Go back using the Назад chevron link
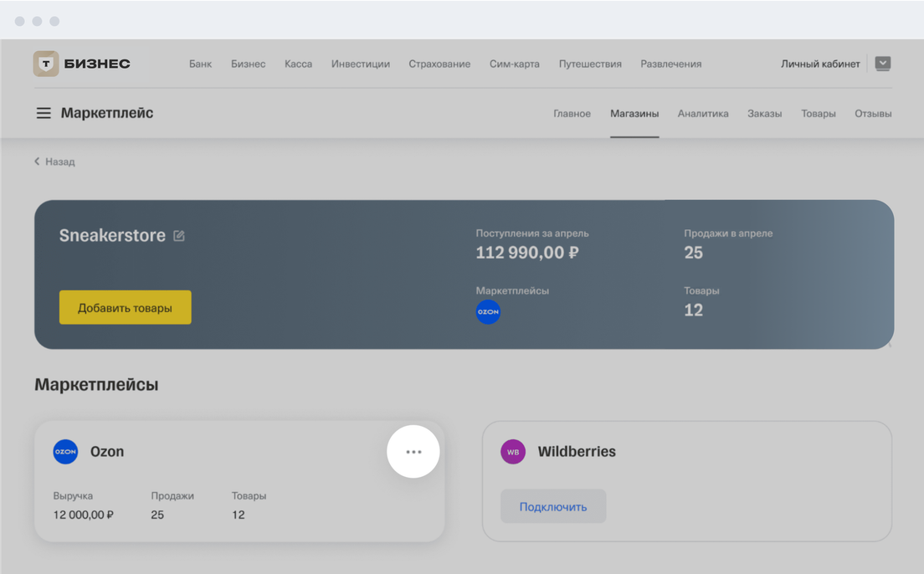This screenshot has width=924, height=574. point(54,161)
